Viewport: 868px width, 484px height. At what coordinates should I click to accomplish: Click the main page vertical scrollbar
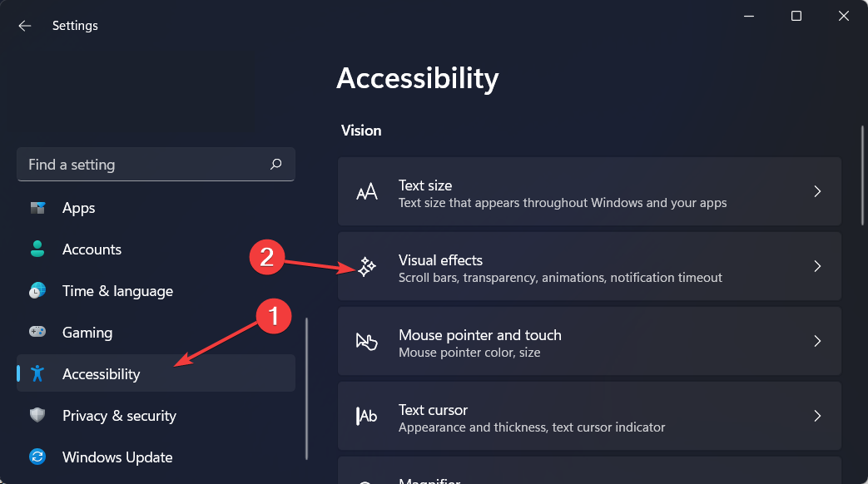(x=863, y=175)
